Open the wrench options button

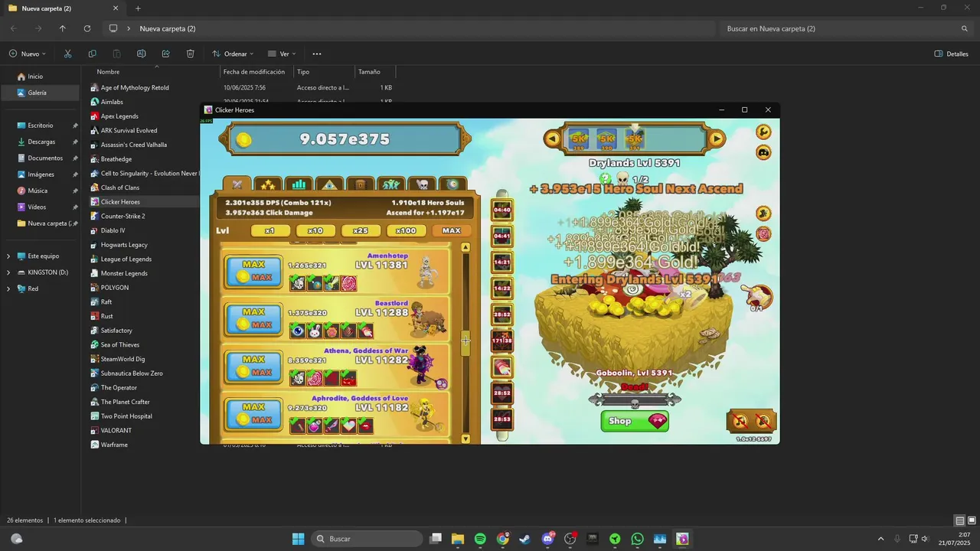[763, 132]
